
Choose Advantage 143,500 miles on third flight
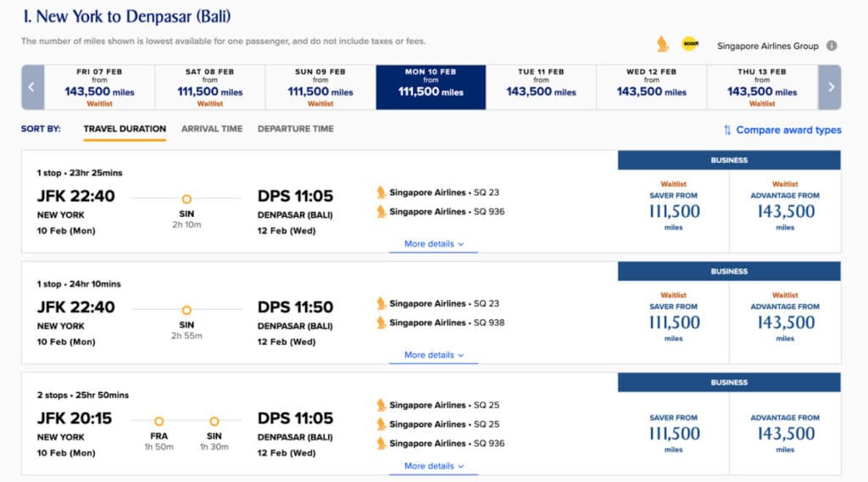click(x=785, y=433)
